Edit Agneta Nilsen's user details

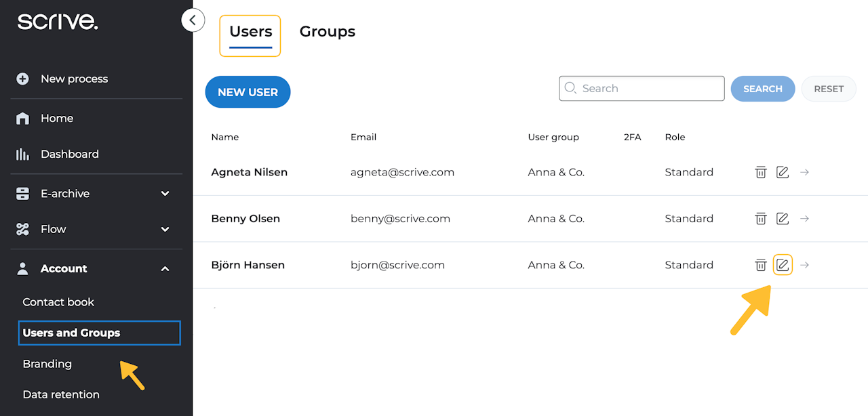coord(783,173)
